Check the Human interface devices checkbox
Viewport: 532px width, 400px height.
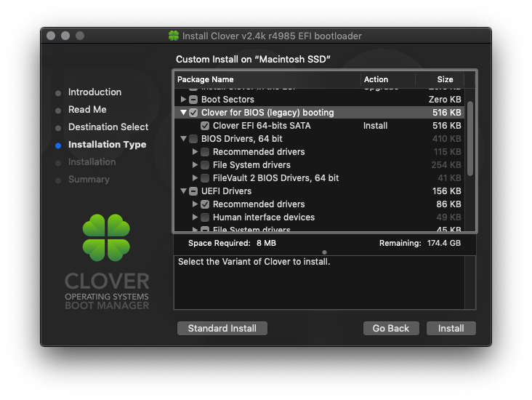click(205, 217)
